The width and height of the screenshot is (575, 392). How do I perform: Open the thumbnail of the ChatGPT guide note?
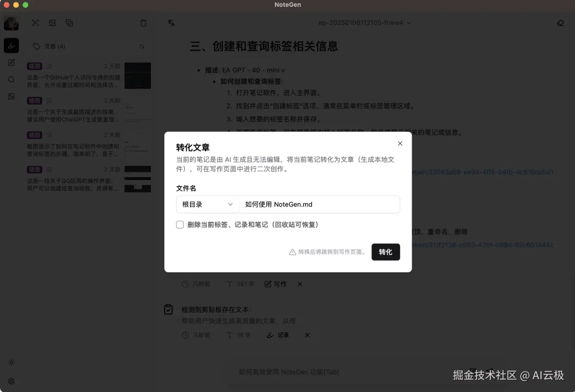click(x=138, y=110)
